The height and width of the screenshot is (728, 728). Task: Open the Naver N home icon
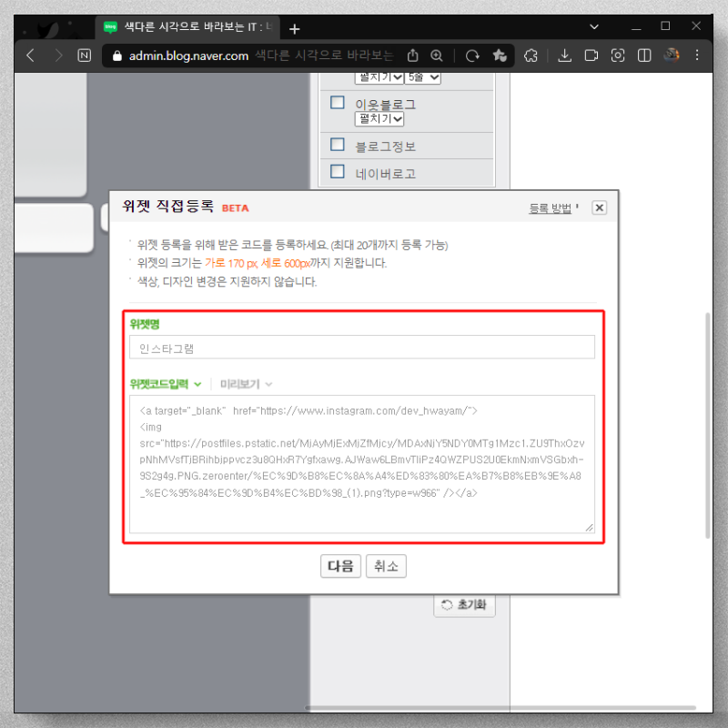coord(84,56)
